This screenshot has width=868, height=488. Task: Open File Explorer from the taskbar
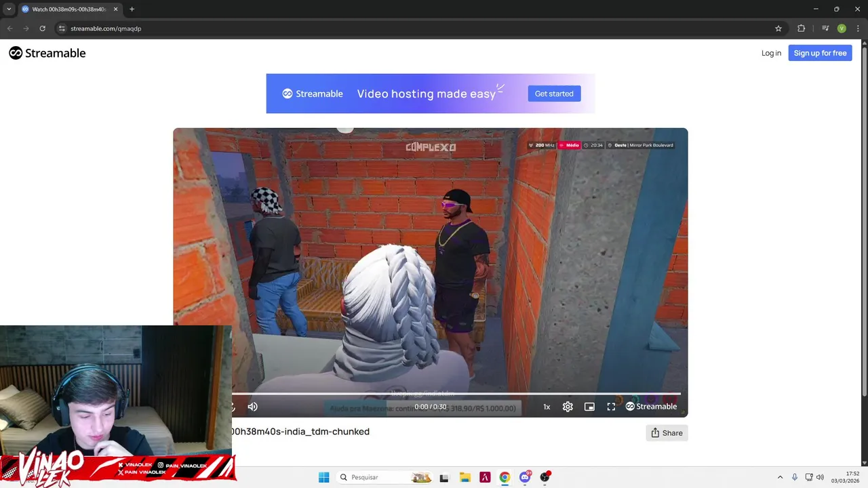(465, 477)
